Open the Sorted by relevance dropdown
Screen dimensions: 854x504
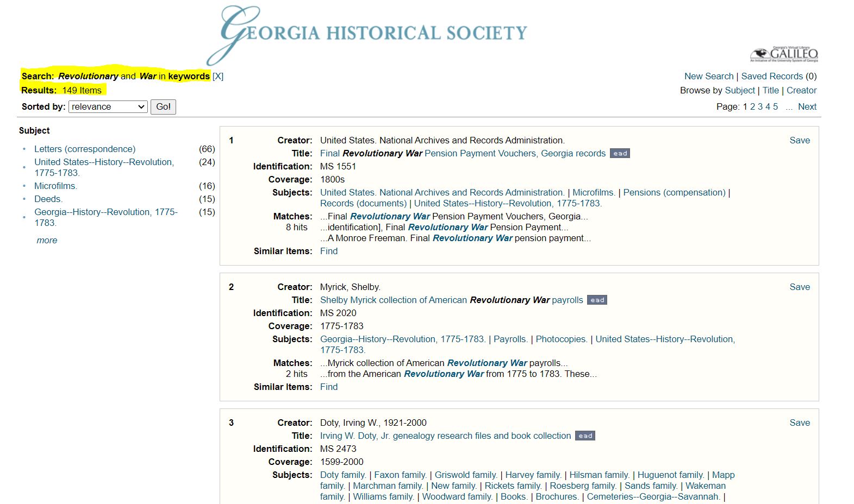pyautogui.click(x=108, y=107)
